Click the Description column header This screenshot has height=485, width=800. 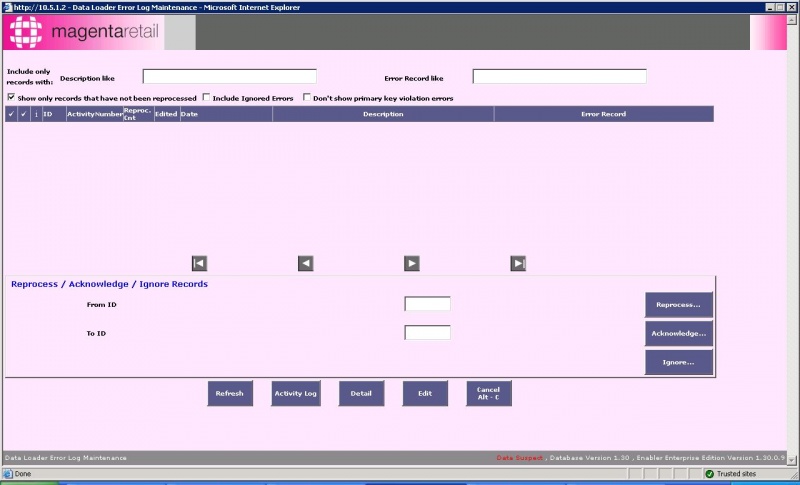pyautogui.click(x=383, y=114)
